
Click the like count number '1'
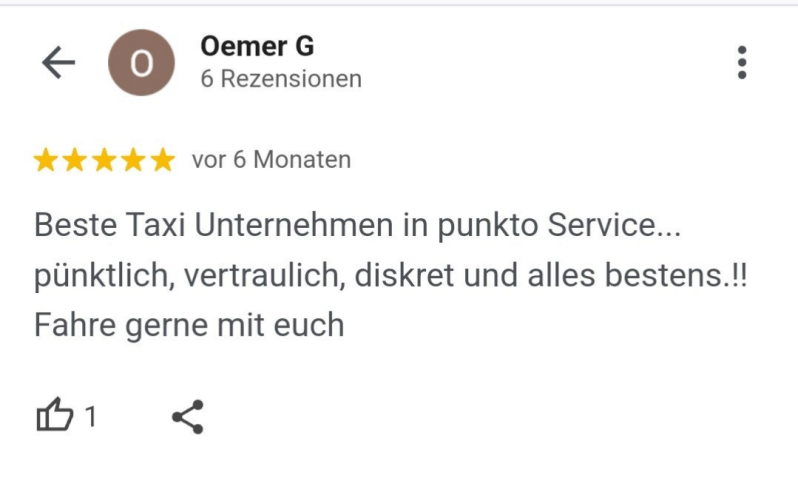coord(91,416)
